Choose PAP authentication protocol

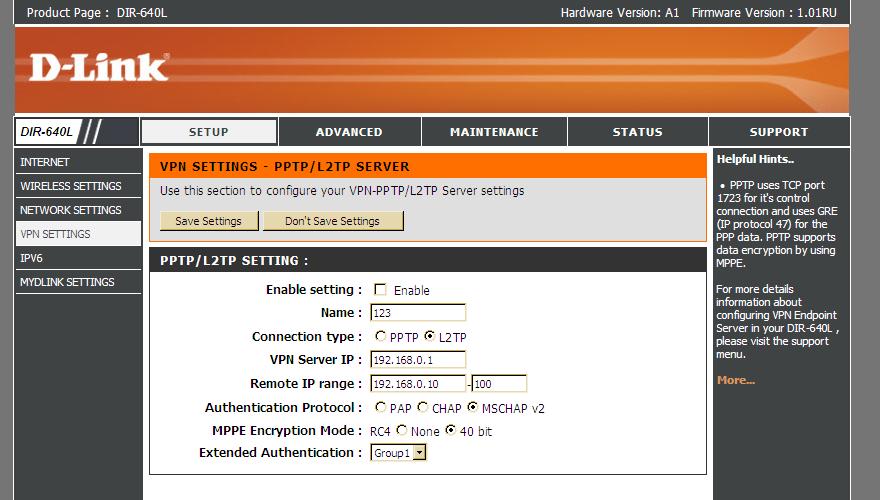coord(380,407)
